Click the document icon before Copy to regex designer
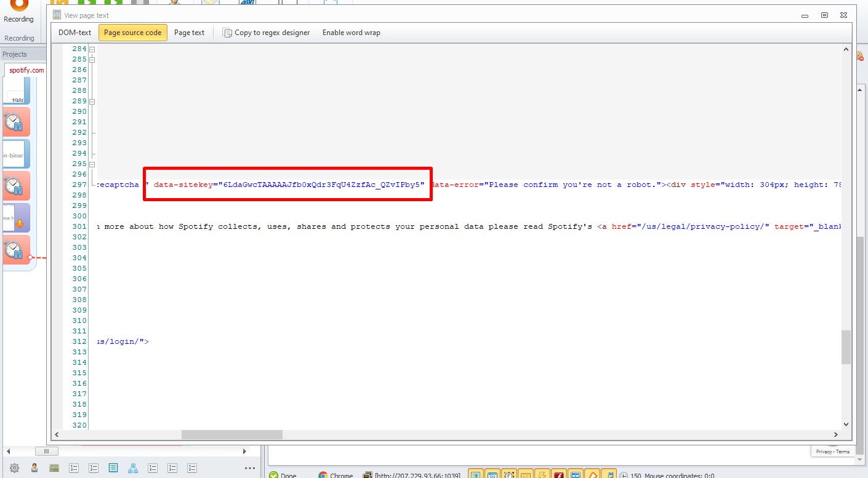The height and width of the screenshot is (478, 868). click(x=227, y=33)
